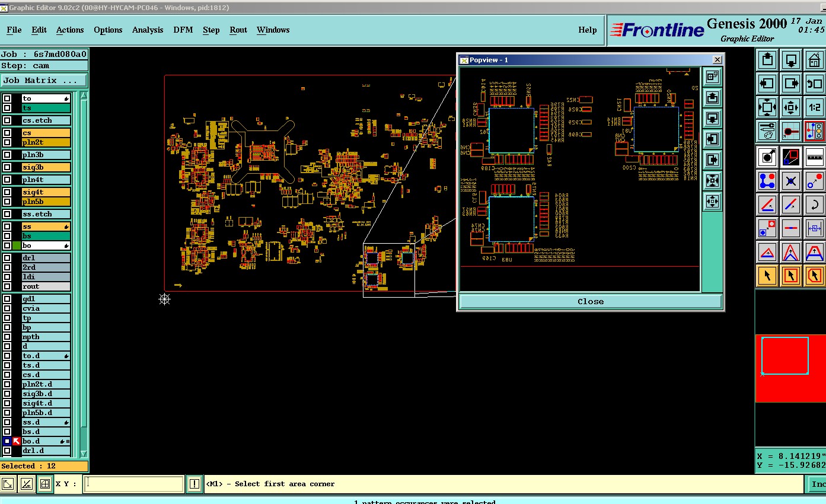826x504 pixels.
Task: Click the 1:2 zoom scale icon
Action: (815, 107)
